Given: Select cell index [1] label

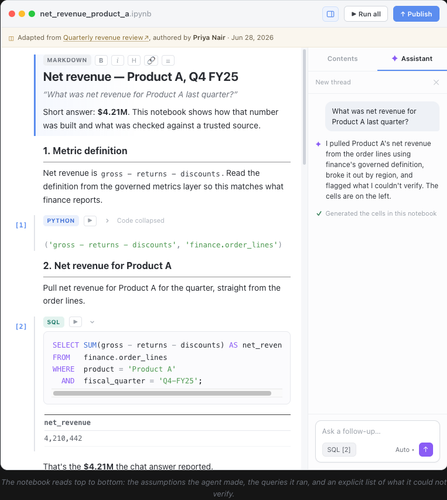Looking at the screenshot, I should [21, 225].
